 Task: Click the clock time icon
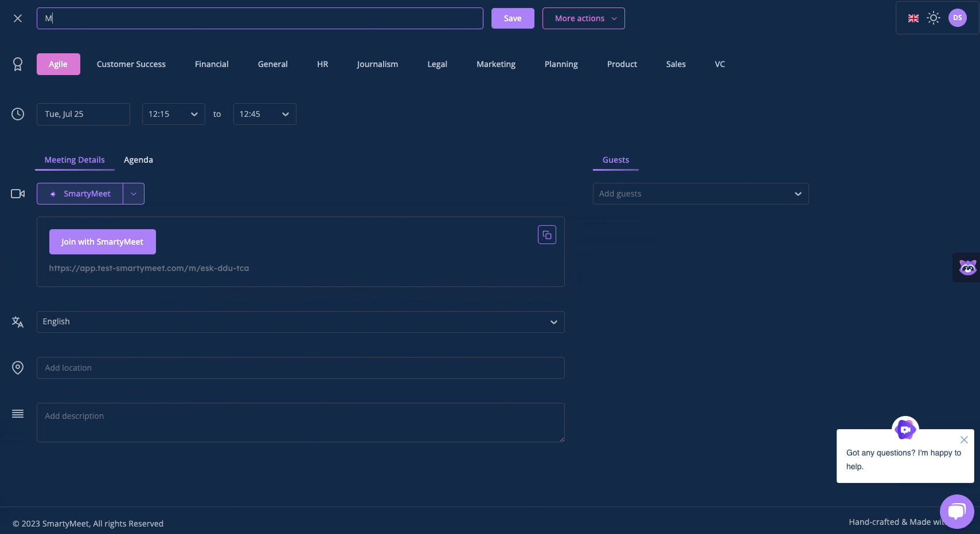point(18,114)
